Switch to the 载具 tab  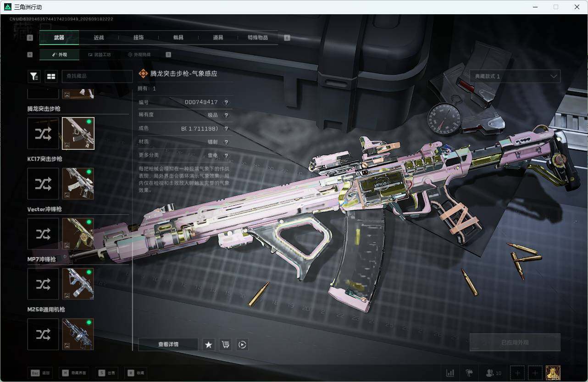178,38
